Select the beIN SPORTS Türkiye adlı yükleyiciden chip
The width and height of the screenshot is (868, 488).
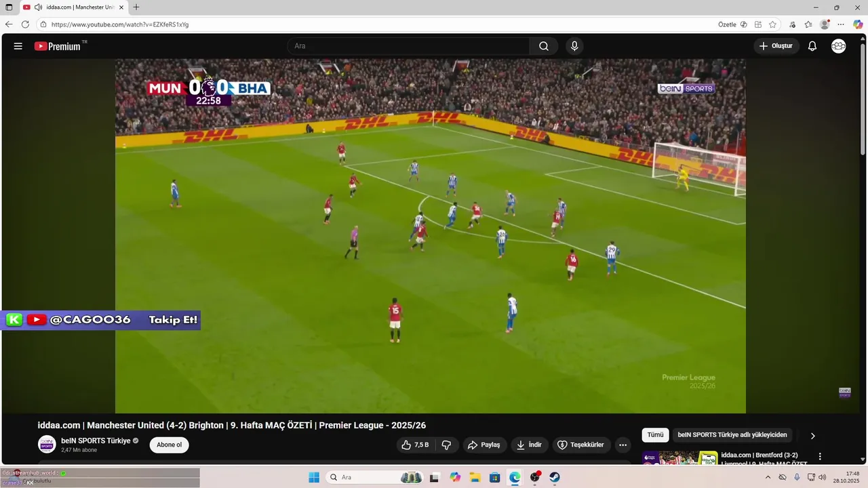(732, 435)
